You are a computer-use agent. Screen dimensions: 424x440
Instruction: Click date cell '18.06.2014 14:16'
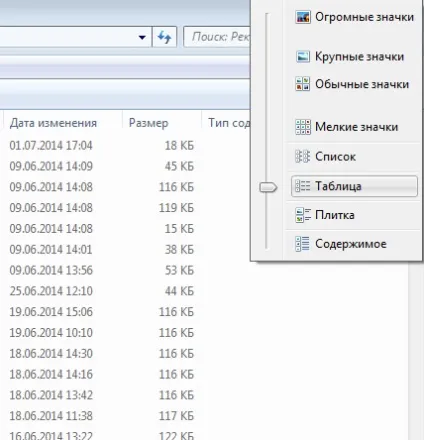[51, 374]
